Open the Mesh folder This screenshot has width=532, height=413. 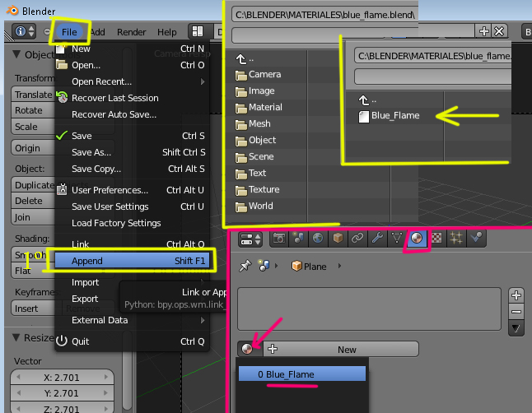[x=253, y=123]
